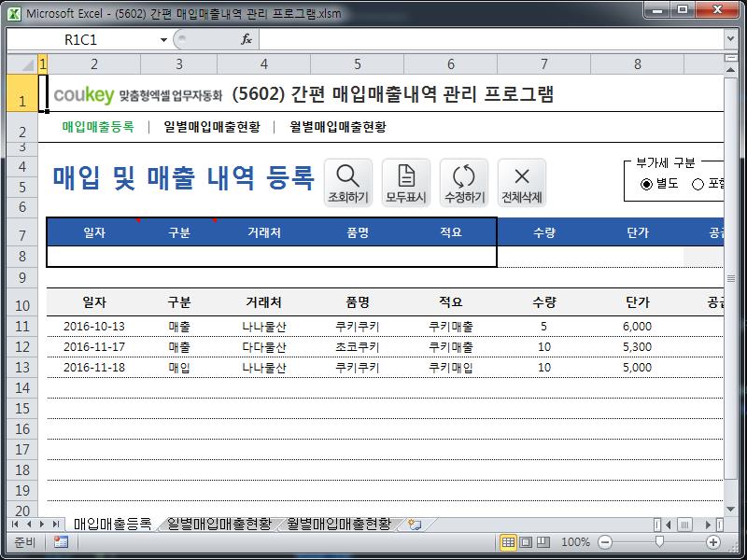Click the select-all corner of the grid
Image resolution: width=747 pixels, height=560 pixels.
(x=22, y=63)
